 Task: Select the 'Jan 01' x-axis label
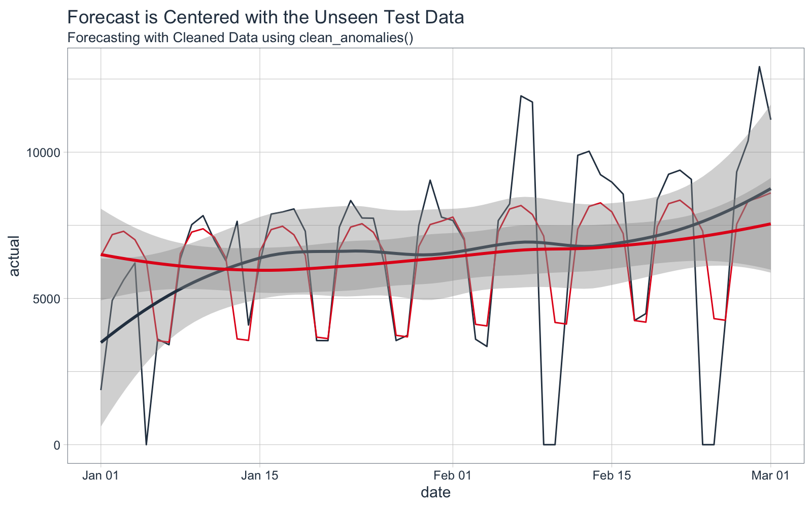coord(101,476)
